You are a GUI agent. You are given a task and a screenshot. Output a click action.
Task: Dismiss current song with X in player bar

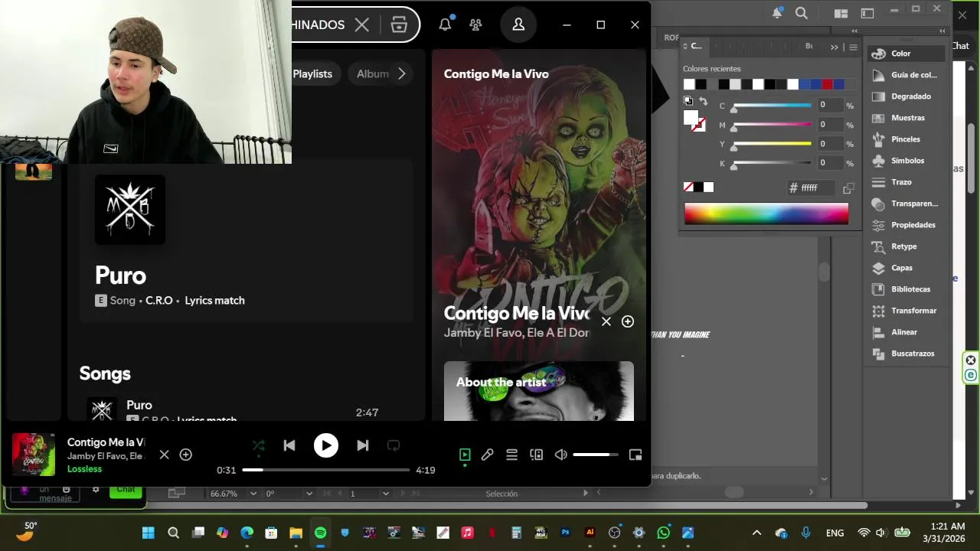point(164,455)
